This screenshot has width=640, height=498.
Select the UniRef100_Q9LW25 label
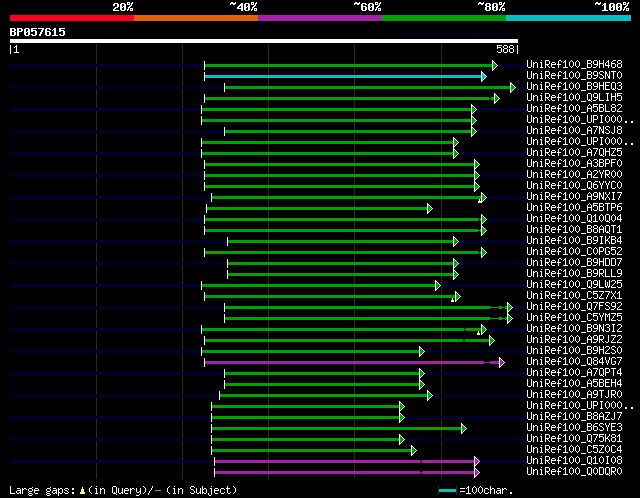(574, 285)
